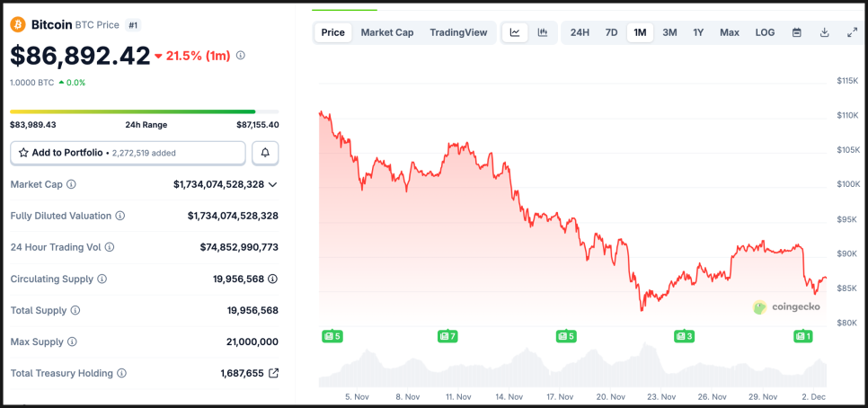Open the calendar date range picker
The image size is (868, 408).
pyautogui.click(x=796, y=32)
